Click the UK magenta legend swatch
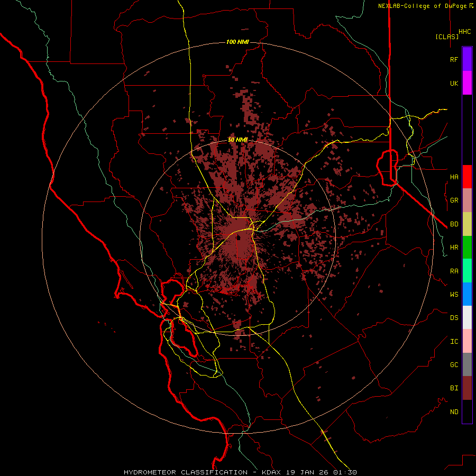The image size is (476, 476). [467, 83]
